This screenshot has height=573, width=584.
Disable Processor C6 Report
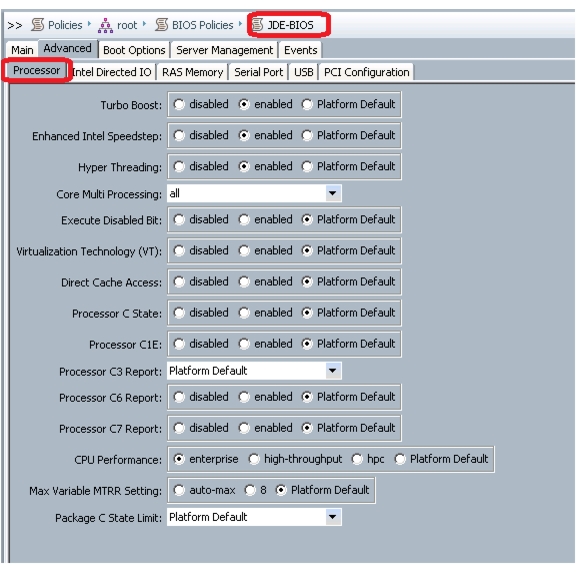pyautogui.click(x=179, y=397)
